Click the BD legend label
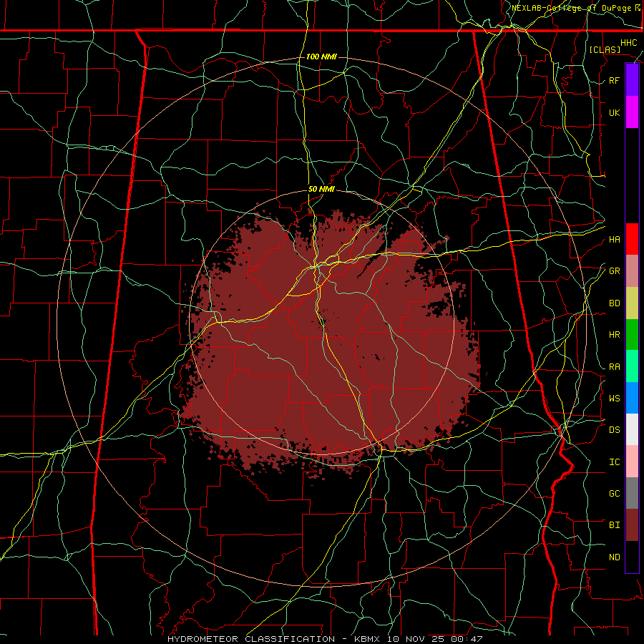 [x=615, y=303]
